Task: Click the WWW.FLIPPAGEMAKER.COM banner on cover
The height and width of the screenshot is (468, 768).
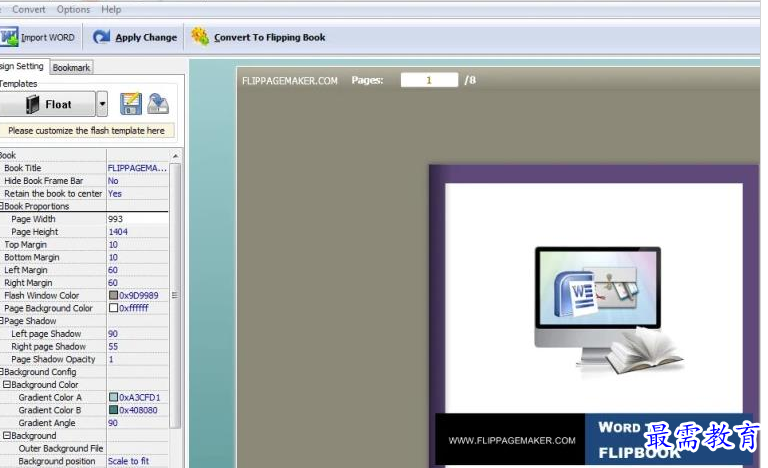Action: [512, 441]
